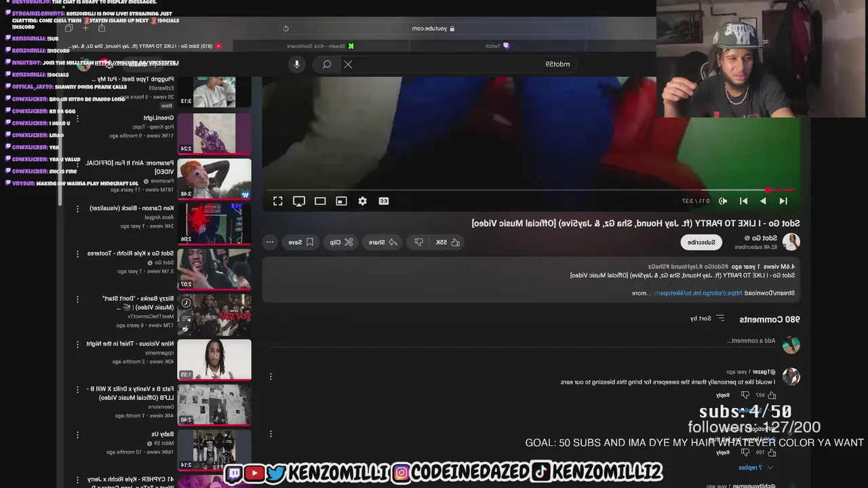The image size is (868, 488).
Task: Open the Sort by comments dropdown
Action: (707, 319)
